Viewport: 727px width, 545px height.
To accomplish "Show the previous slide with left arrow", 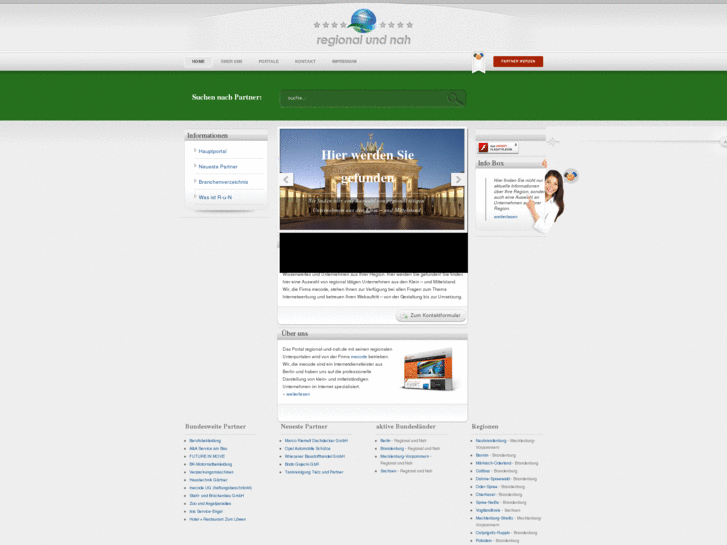I will pos(286,180).
